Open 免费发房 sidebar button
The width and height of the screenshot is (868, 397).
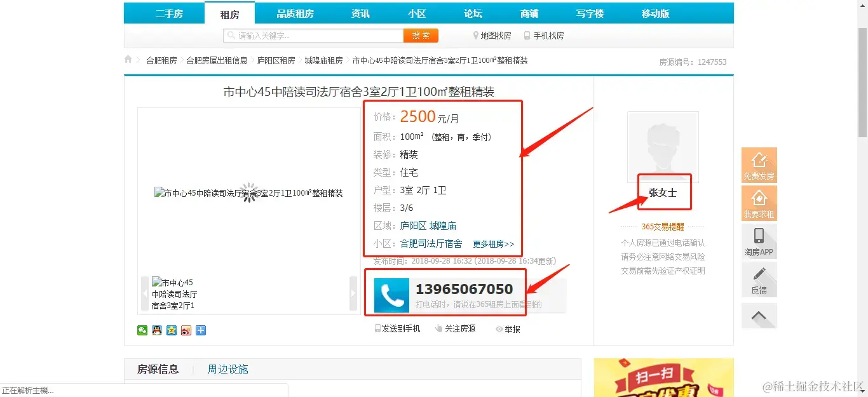(759, 165)
